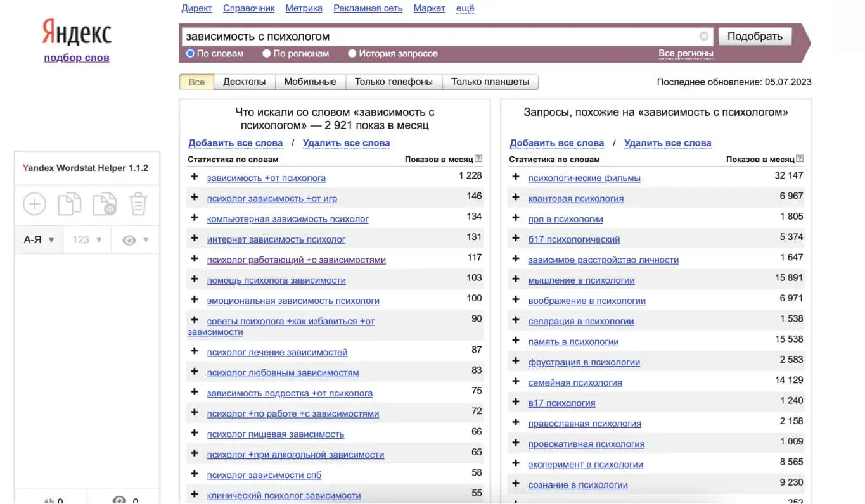Viewport: 865px width, 504px height.
Task: Click the trash icon to clear the Wordstat Helper list
Action: tap(139, 203)
